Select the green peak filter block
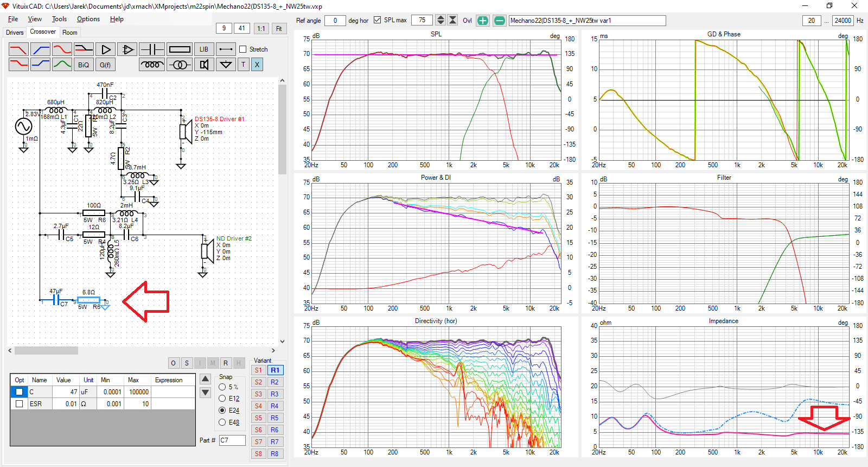 point(62,65)
